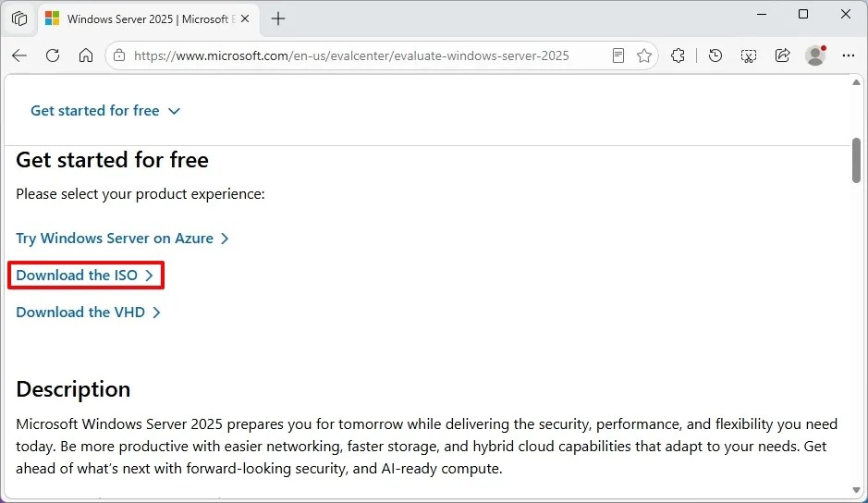
Task: Close the Windows Server 2025 tab
Action: (245, 18)
